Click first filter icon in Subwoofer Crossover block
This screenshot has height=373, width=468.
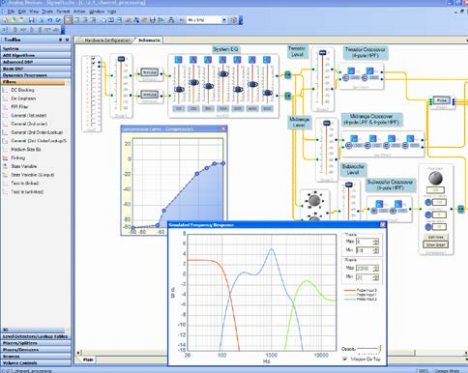click(379, 203)
